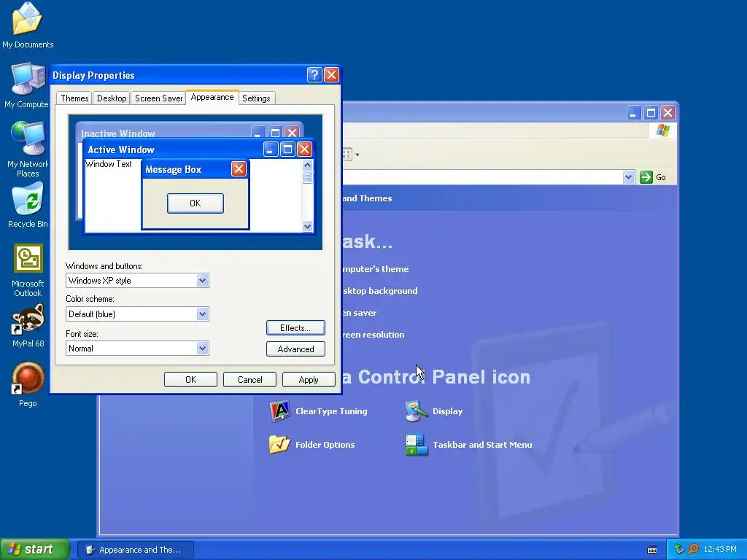747x560 pixels.
Task: Click the Start button
Action: 34,549
